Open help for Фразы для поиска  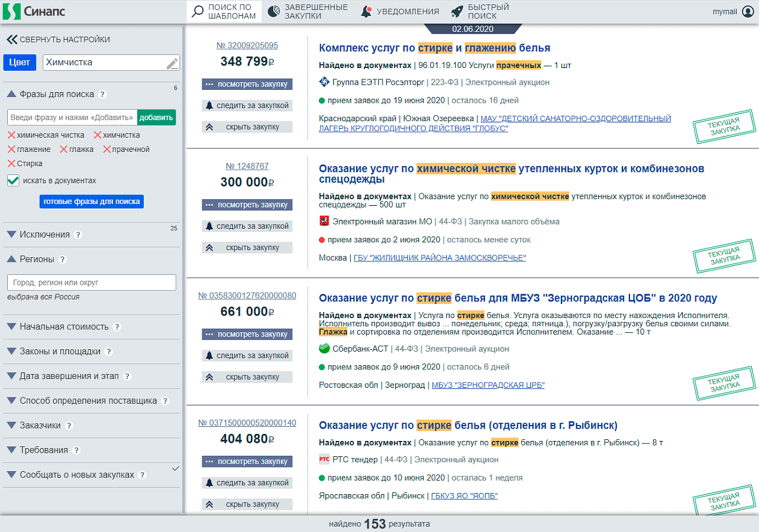(x=102, y=94)
